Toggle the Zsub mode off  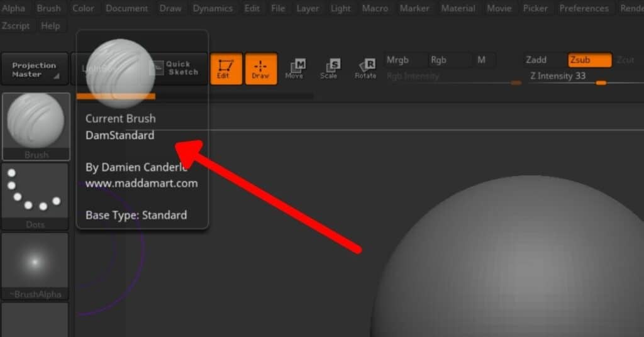(589, 60)
